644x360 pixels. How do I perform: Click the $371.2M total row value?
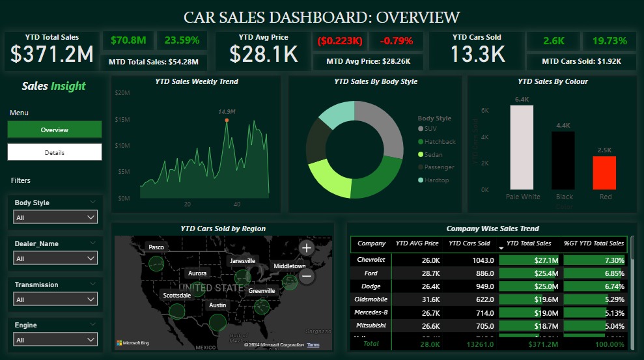point(543,344)
